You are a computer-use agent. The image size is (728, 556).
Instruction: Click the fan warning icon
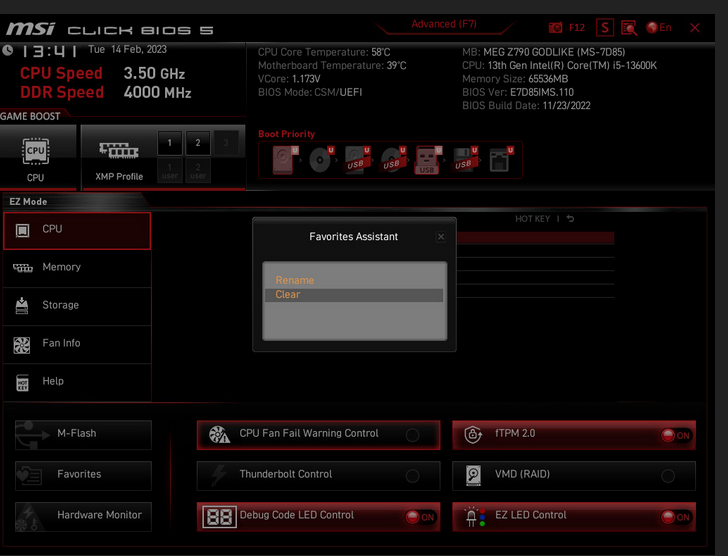click(x=219, y=434)
